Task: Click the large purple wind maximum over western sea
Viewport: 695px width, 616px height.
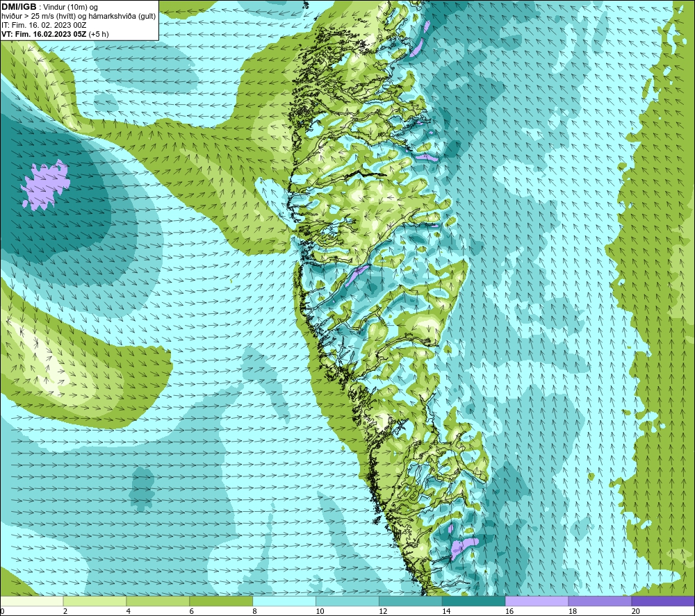Action: click(46, 184)
